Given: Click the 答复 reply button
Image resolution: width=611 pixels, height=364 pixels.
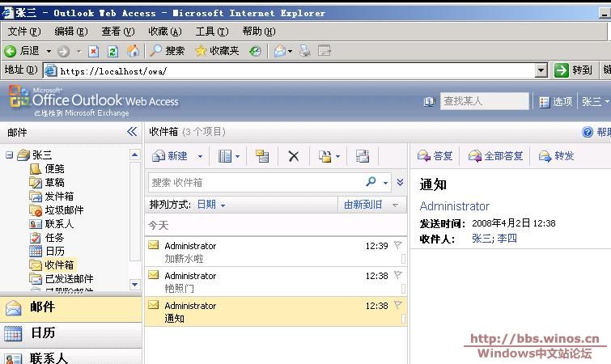Looking at the screenshot, I should click(435, 156).
